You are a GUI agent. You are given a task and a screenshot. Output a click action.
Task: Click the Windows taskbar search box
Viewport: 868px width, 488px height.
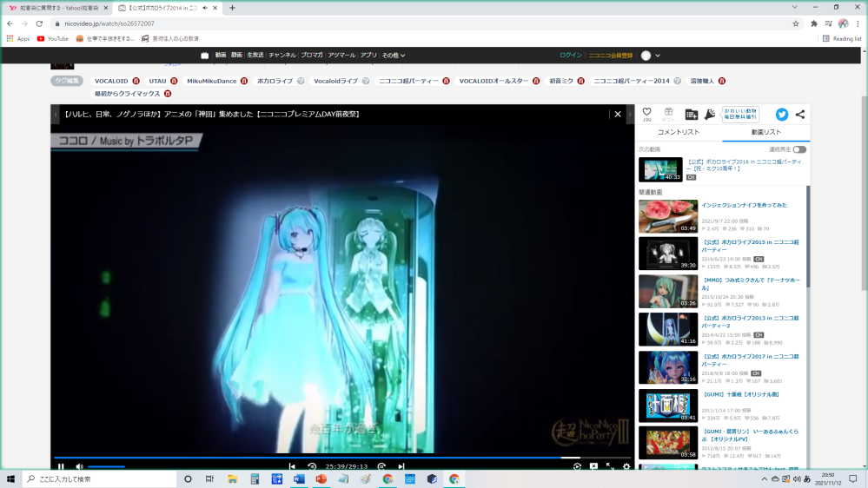[x=100, y=479]
